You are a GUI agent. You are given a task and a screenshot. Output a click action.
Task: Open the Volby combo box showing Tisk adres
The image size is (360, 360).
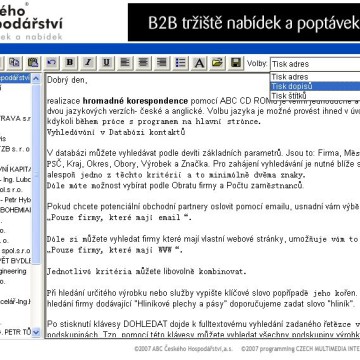315,64
